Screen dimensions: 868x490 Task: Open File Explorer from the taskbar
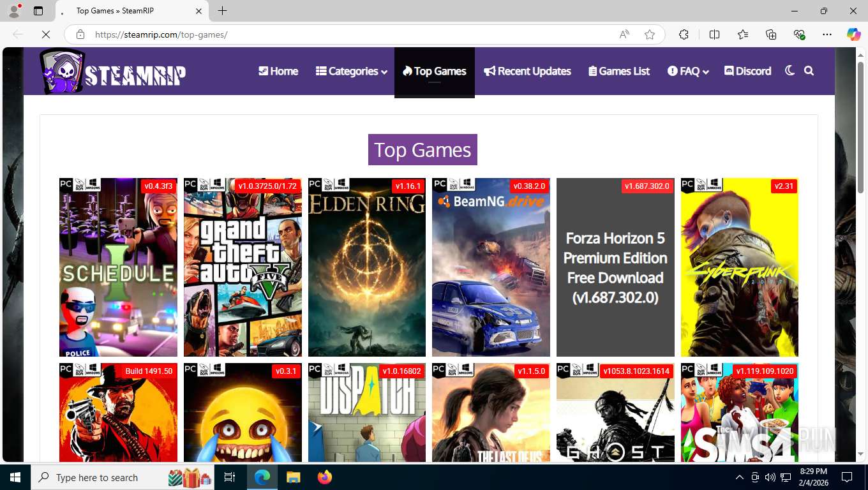point(293,477)
